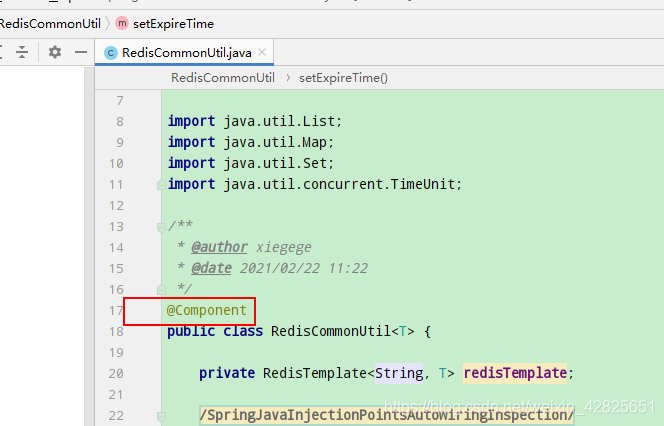Click RedisCommonUtil in editor breadcrumb
Screen dimensions: 664x426
point(223,77)
